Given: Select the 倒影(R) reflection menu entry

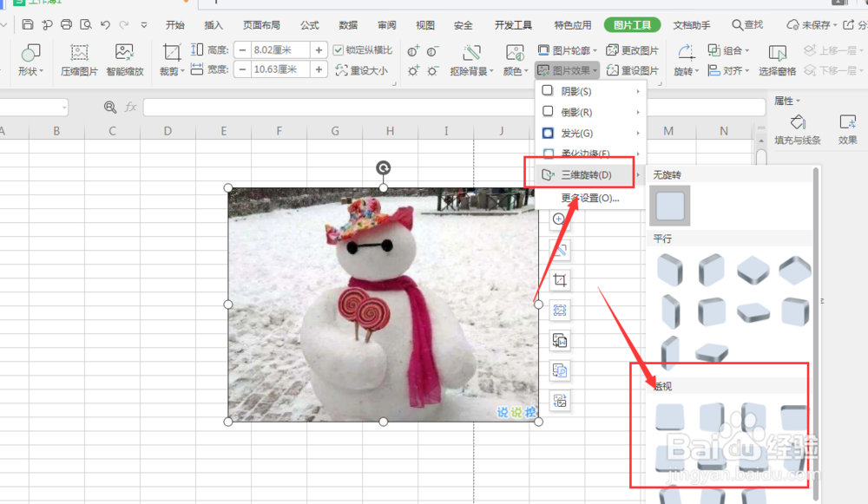Looking at the screenshot, I should pos(590,112).
